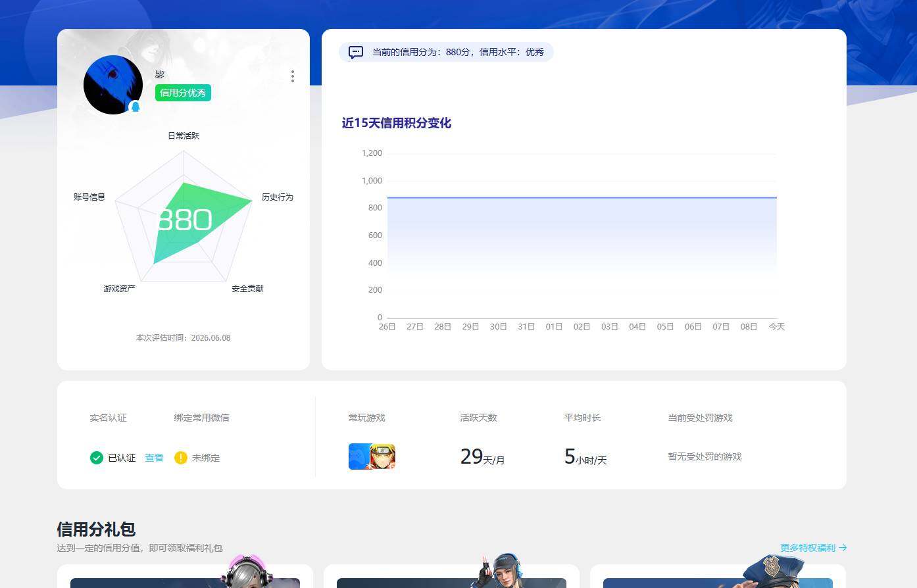Click the arrow next to 更多特权福利
Screen dimensions: 917x588
pyautogui.click(x=843, y=548)
